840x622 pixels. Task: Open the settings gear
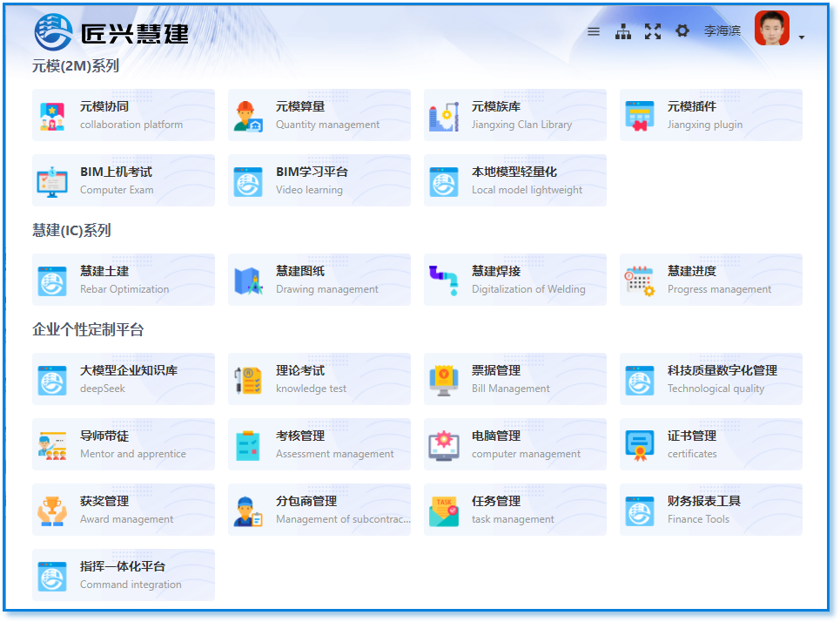click(x=682, y=30)
